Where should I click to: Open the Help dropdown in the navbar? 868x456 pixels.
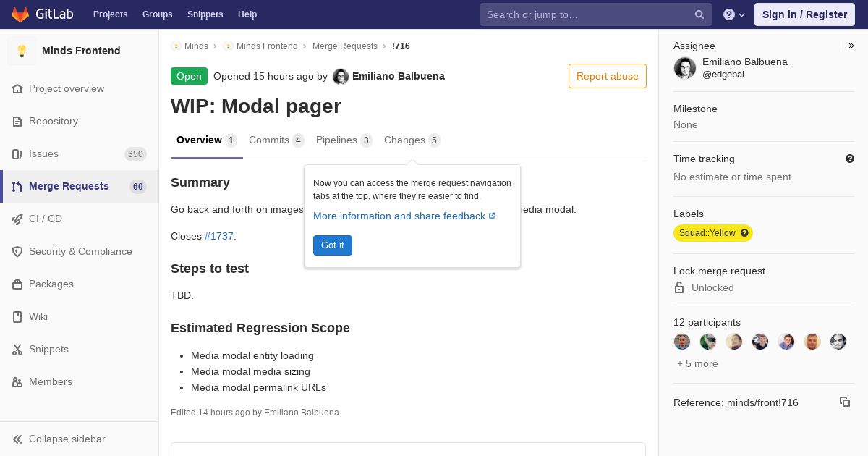(x=734, y=14)
